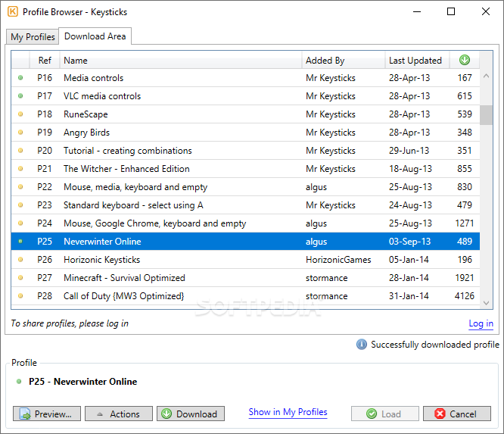Click the green dot in Profile details panel
The height and width of the screenshot is (434, 504).
click(x=19, y=382)
